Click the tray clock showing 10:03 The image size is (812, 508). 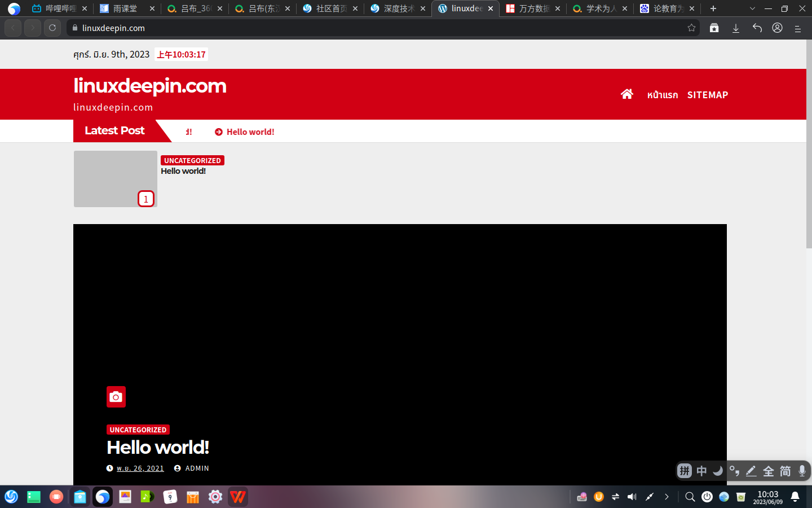tap(768, 497)
